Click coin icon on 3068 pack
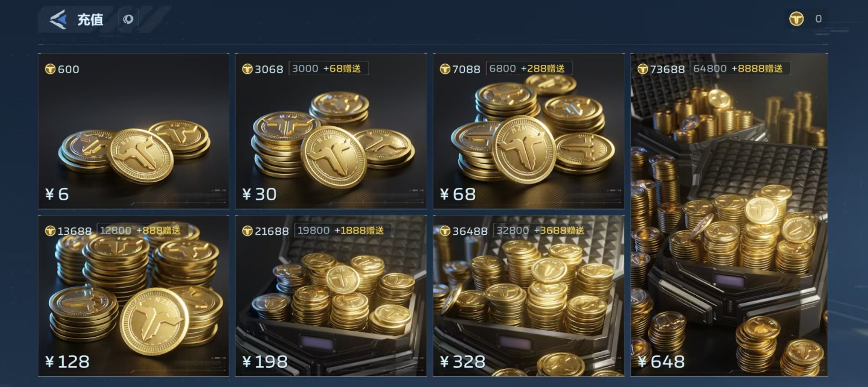The image size is (868, 387). tap(247, 69)
